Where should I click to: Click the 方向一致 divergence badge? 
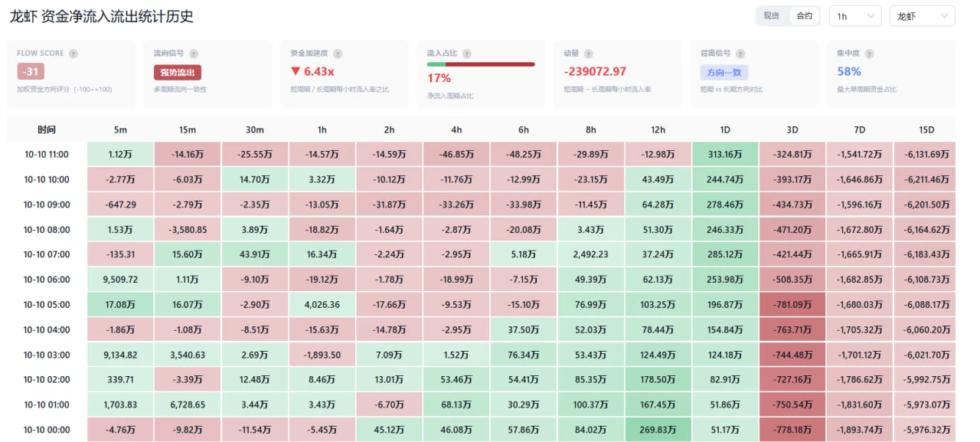(x=724, y=73)
